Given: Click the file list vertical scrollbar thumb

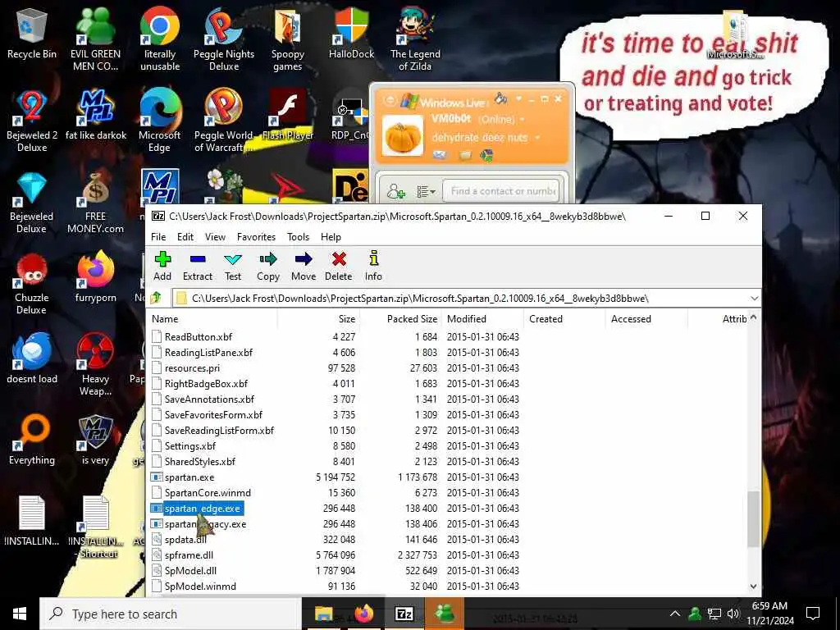Looking at the screenshot, I should (x=754, y=518).
